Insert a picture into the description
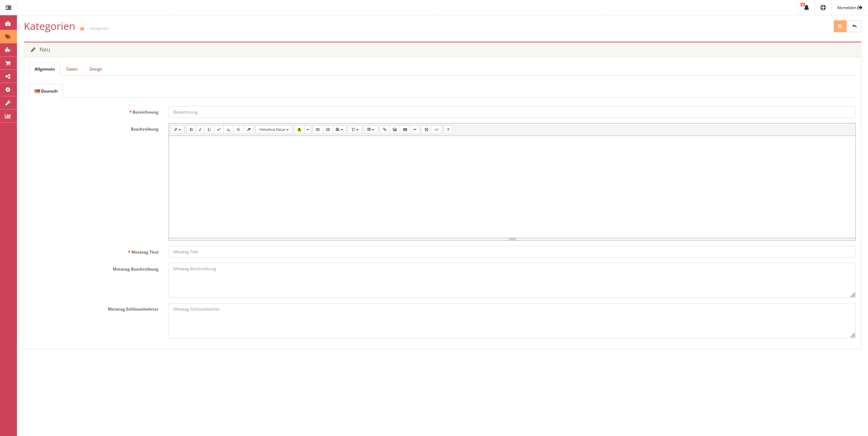This screenshot has height=436, width=868. 395,130
